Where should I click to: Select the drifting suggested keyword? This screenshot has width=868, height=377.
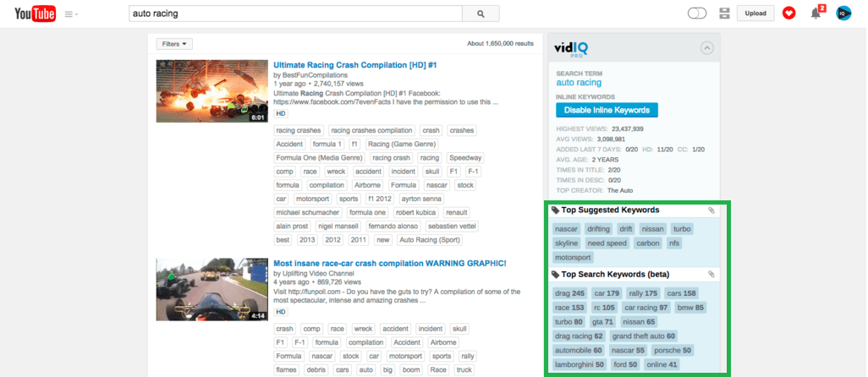click(x=598, y=229)
